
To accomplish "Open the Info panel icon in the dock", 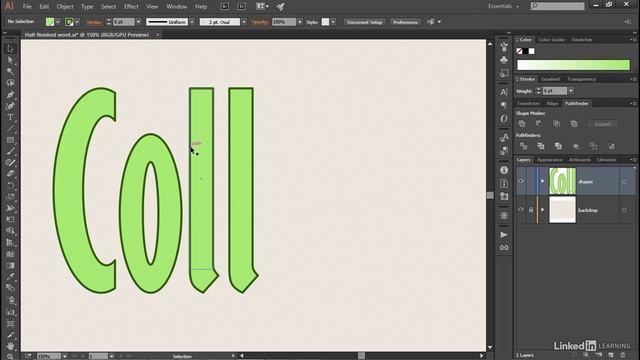I will coord(504,170).
